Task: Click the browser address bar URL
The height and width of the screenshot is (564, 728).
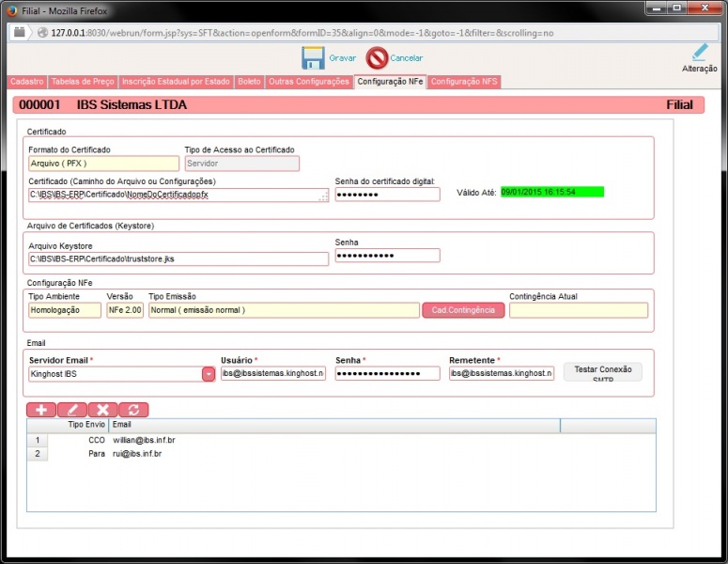Action: [302, 33]
